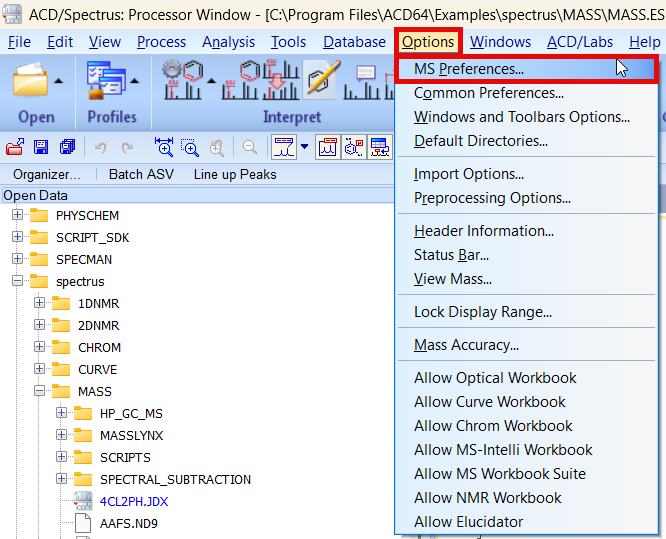Toggle the structure pane icon
Screen dimensions: 666x539
pyautogui.click(x=354, y=147)
